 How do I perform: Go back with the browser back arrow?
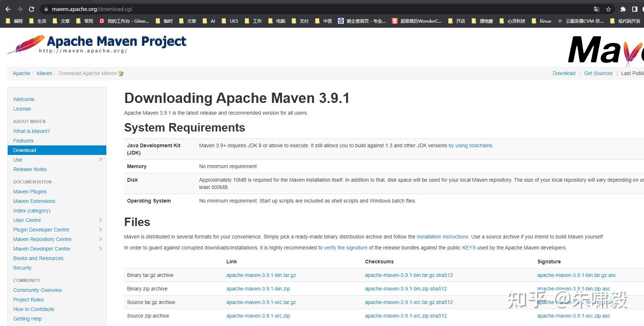(x=8, y=9)
